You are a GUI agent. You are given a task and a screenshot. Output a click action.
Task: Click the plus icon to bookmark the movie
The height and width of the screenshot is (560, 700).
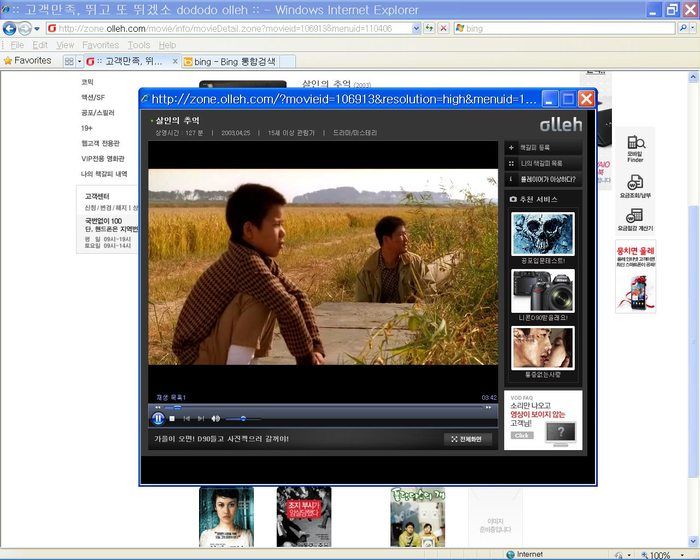pyautogui.click(x=511, y=147)
